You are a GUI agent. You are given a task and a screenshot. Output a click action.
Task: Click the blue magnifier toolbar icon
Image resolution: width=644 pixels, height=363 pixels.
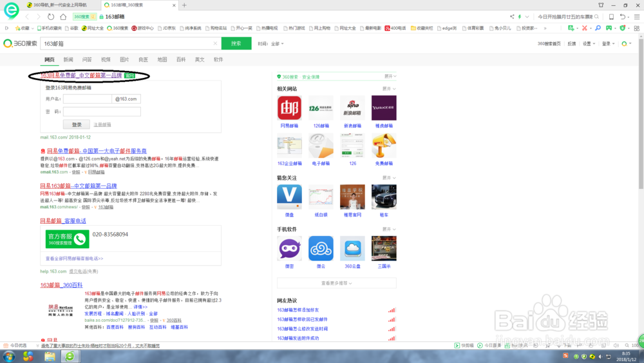coord(598,28)
